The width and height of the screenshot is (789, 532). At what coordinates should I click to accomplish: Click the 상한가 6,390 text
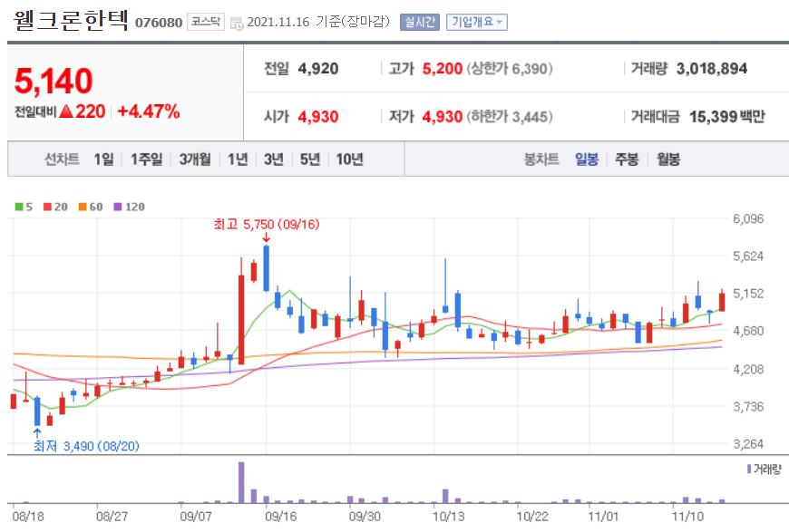[x=510, y=69]
